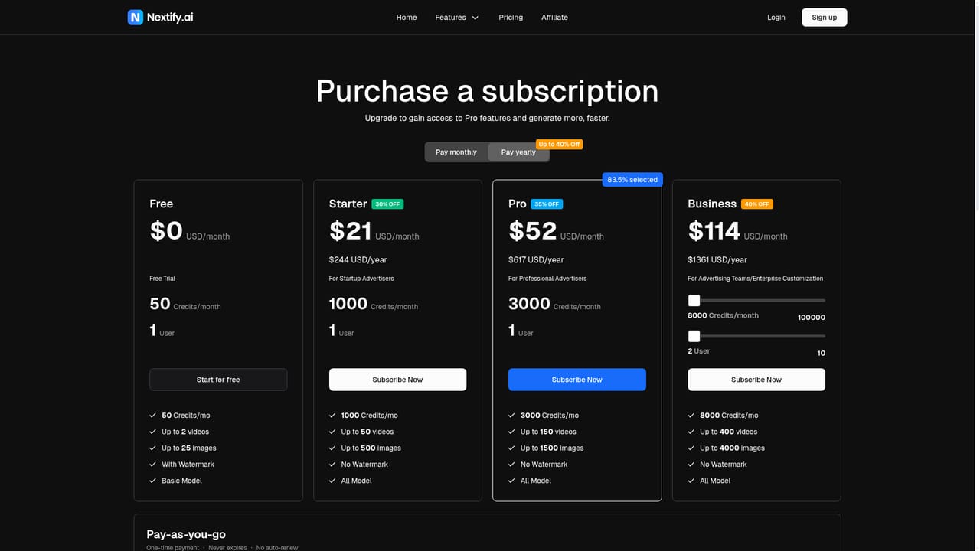Viewport: 980px width, 551px height.
Task: Click the Never expires text
Action: click(x=227, y=548)
